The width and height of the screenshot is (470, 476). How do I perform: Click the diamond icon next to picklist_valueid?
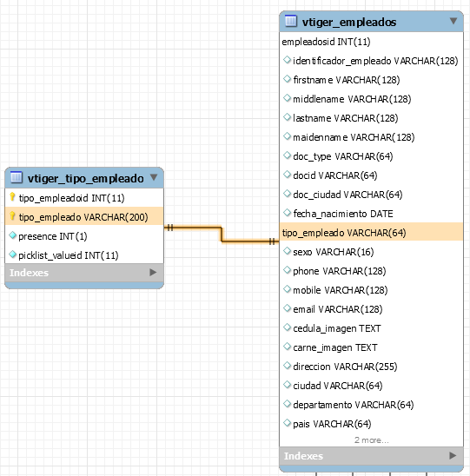pos(12,255)
